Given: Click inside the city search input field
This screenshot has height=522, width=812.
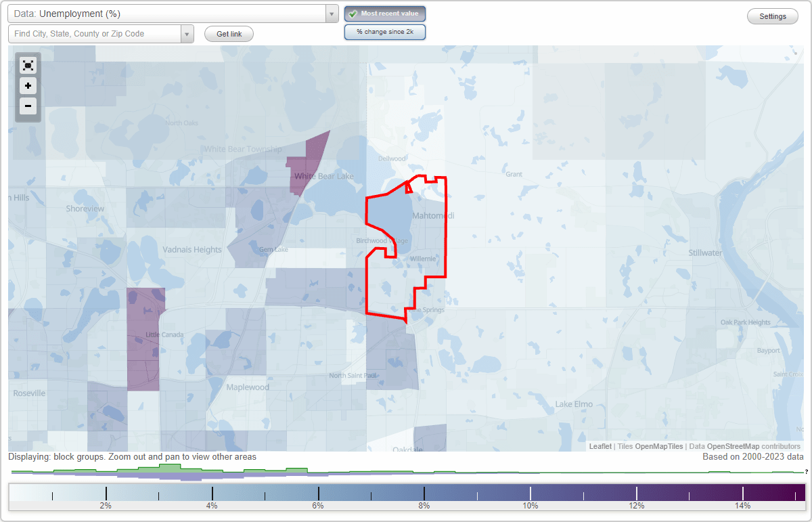Looking at the screenshot, I should click(95, 33).
